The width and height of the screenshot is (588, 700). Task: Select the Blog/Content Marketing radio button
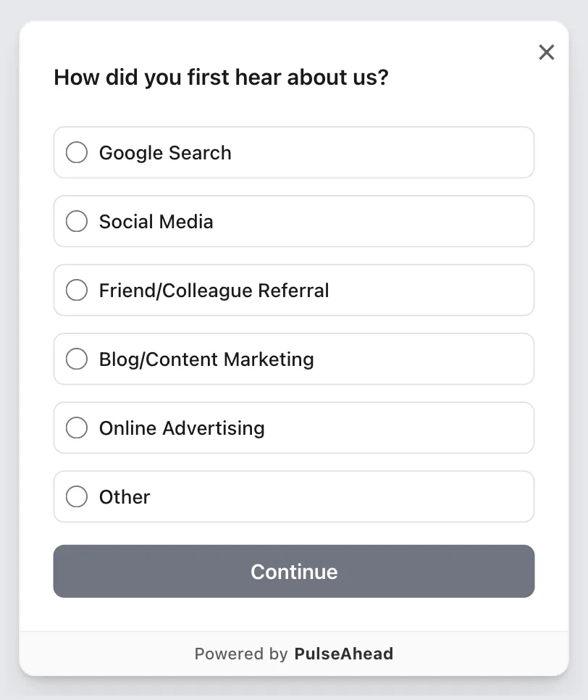pyautogui.click(x=76, y=359)
